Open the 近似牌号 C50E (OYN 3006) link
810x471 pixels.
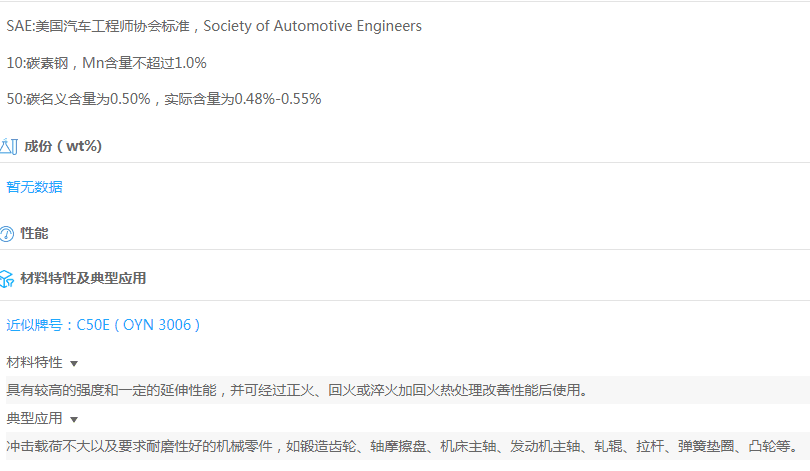coord(103,325)
